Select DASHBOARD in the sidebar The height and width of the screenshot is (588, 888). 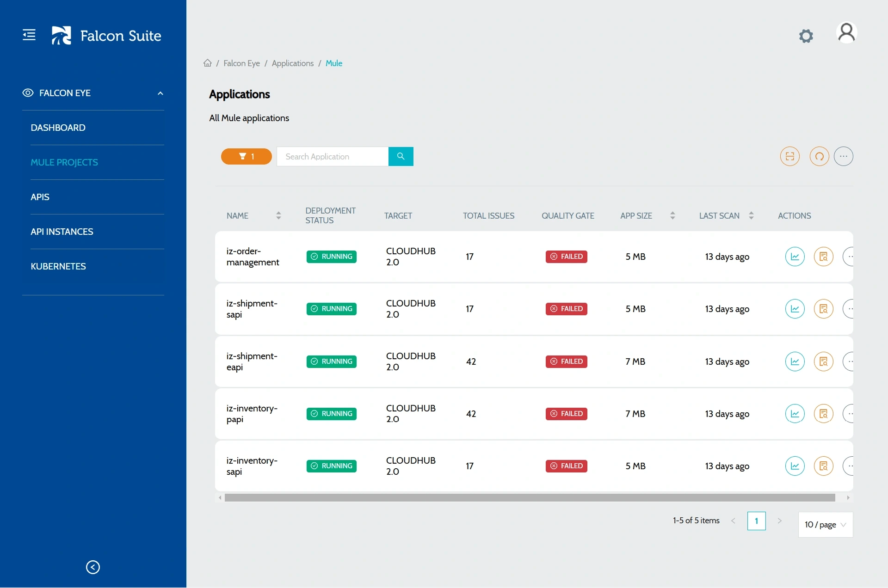[58, 128]
